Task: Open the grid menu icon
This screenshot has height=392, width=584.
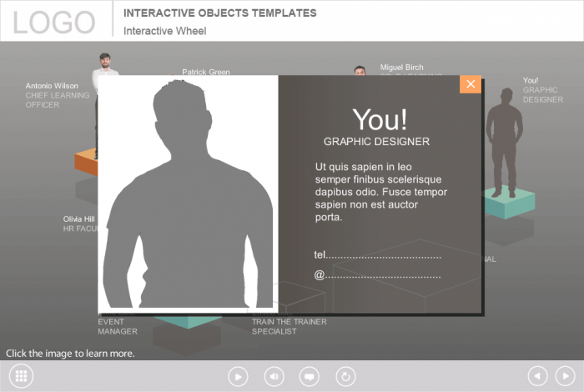Action: 22,376
